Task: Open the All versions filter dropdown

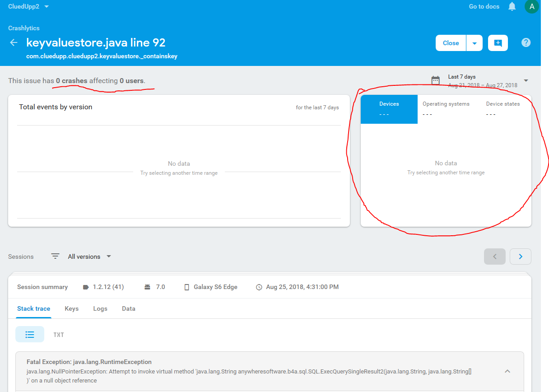Action: click(x=89, y=257)
